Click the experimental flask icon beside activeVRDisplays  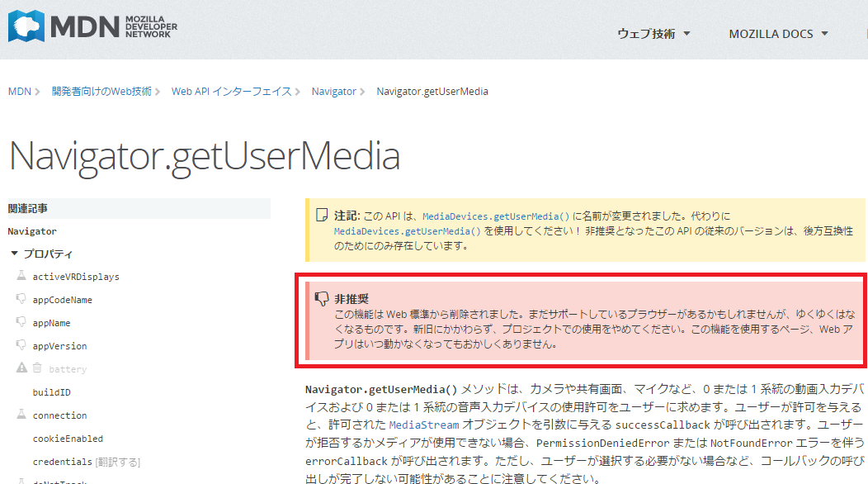click(x=22, y=276)
